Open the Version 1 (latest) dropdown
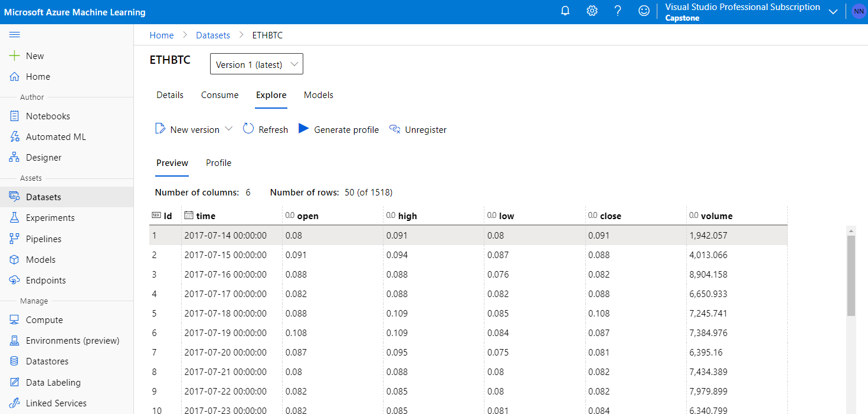Viewport: 868px width, 414px height. coord(257,64)
